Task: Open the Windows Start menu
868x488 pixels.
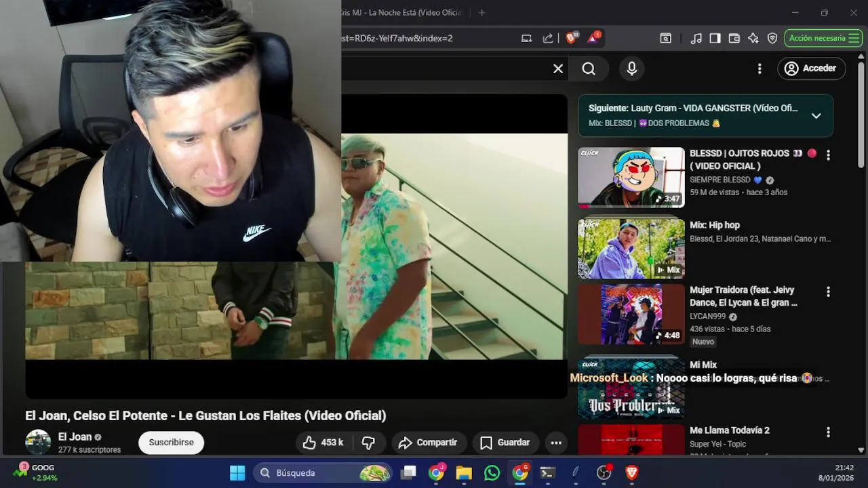Action: click(237, 473)
